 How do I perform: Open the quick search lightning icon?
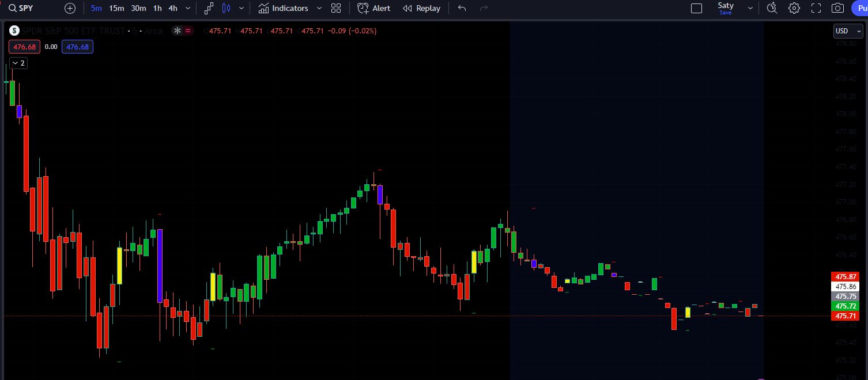click(x=772, y=8)
